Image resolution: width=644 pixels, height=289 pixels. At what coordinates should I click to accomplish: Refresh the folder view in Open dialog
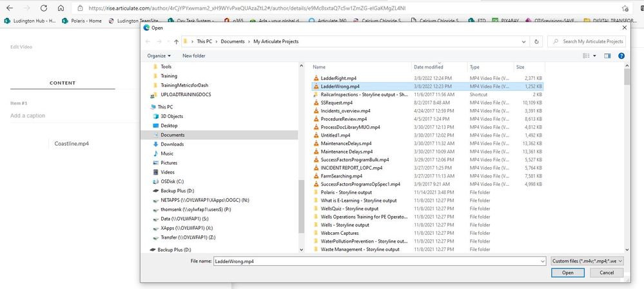pos(538,41)
